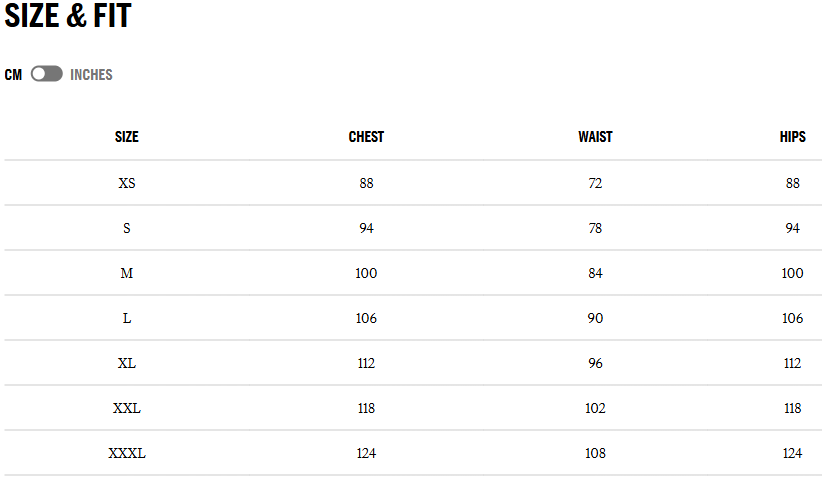Click the INCHES unit label
This screenshot has height=477, width=822.
(91, 75)
